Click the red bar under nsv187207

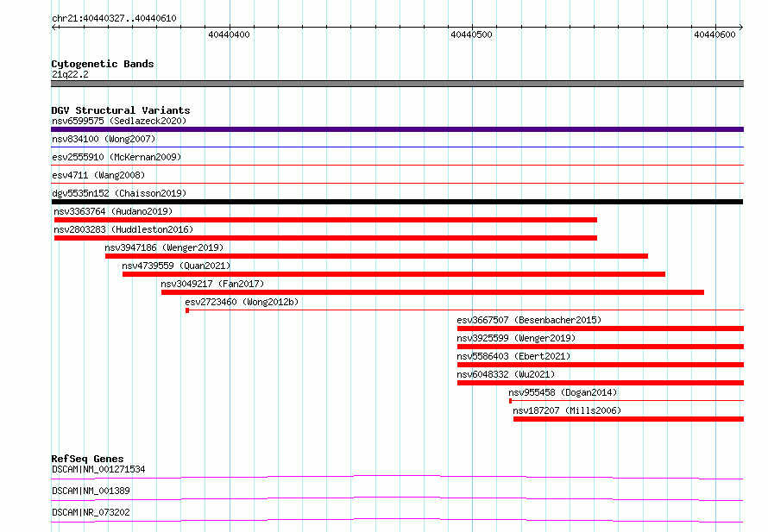pyautogui.click(x=628, y=419)
